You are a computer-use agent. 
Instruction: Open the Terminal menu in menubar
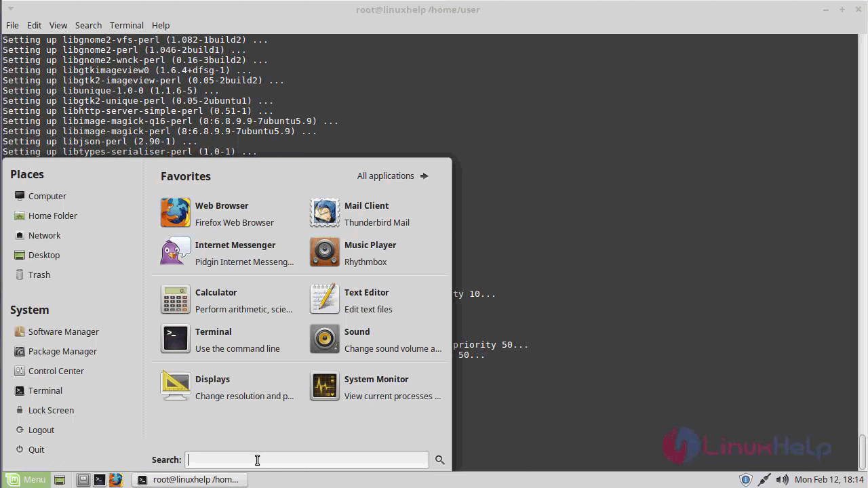127,25
